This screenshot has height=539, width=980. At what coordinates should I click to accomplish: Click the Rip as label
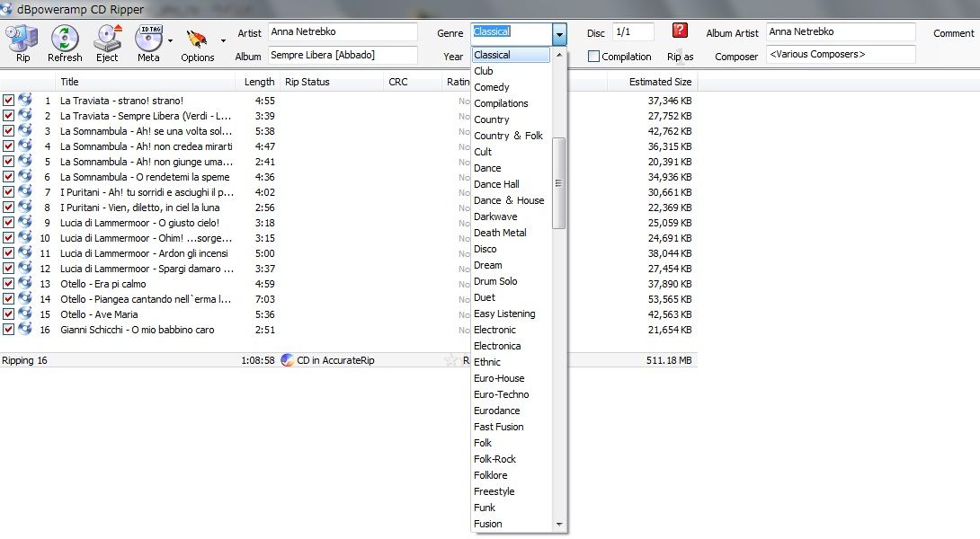tap(680, 57)
